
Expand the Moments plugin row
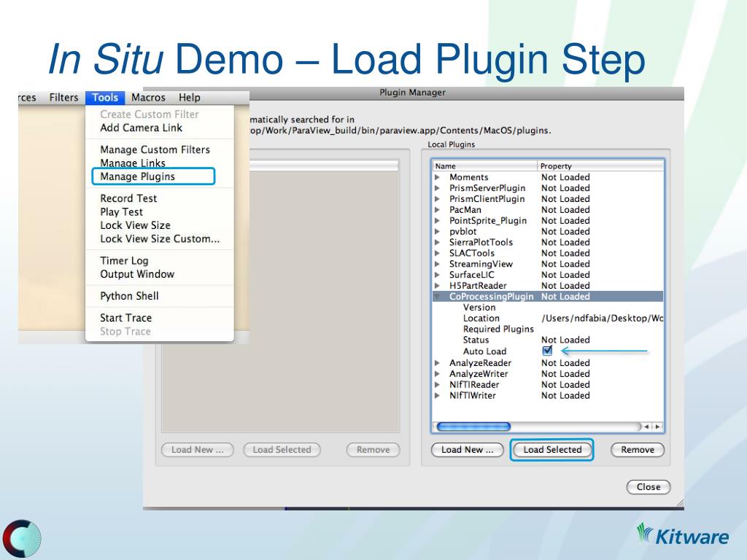click(x=438, y=177)
